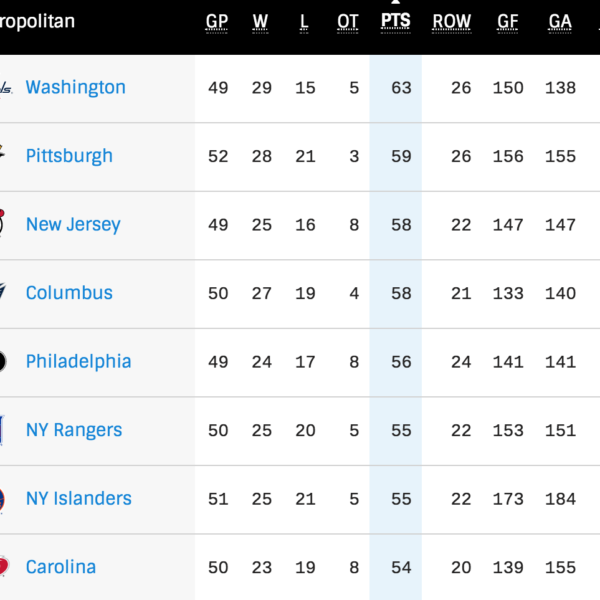Viewport: 600px width, 600px height.
Task: Click the Pittsburgh Penguins team logo
Action: (x=5, y=156)
